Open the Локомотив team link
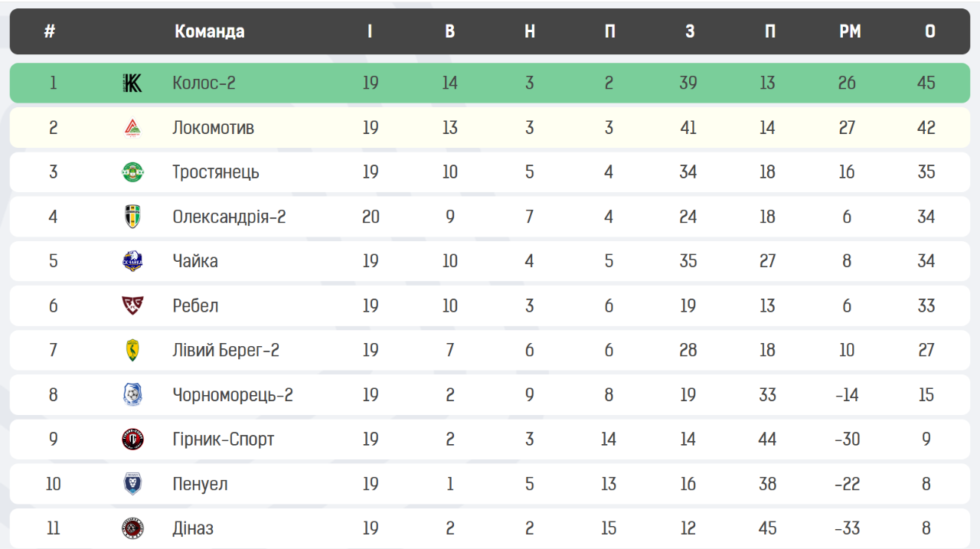 (213, 128)
